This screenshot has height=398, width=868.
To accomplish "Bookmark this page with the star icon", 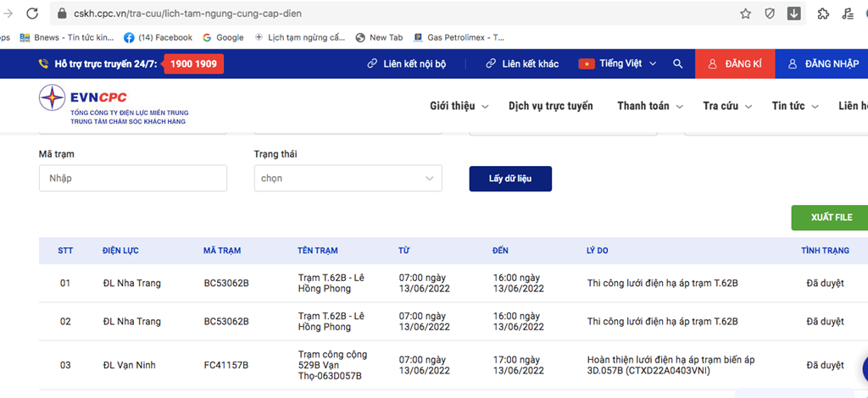I will click(745, 14).
